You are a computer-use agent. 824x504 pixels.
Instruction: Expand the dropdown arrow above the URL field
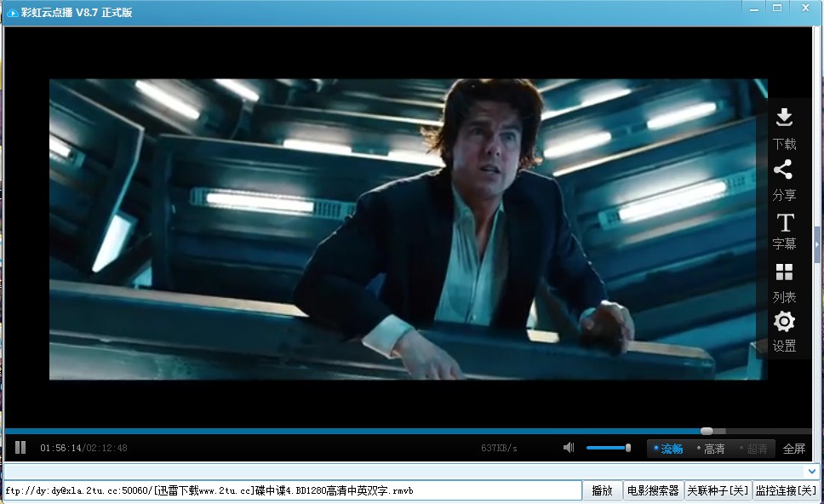[811, 471]
